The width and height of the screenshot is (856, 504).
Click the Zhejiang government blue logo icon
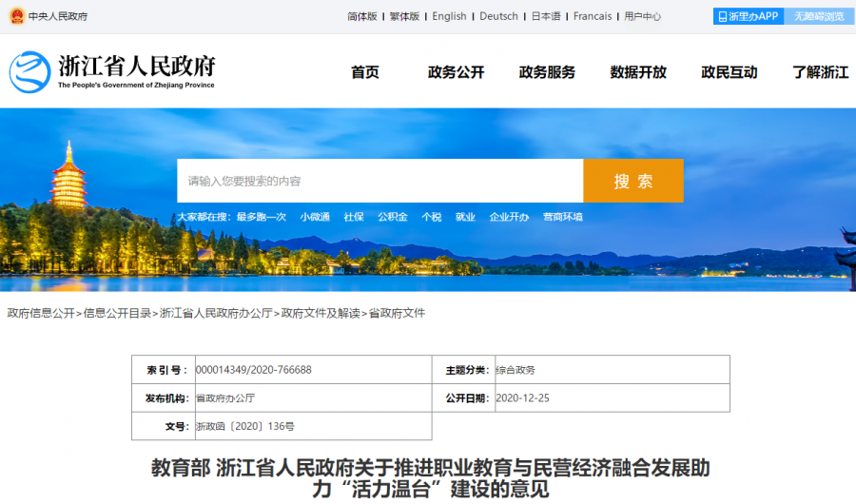point(30,72)
